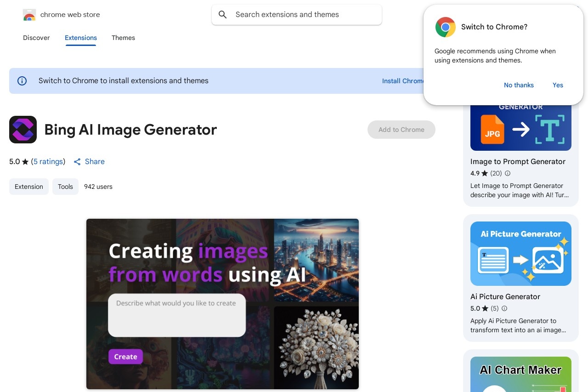Open the AI Chart Maker thumbnail
The height and width of the screenshot is (392, 588).
(521, 374)
